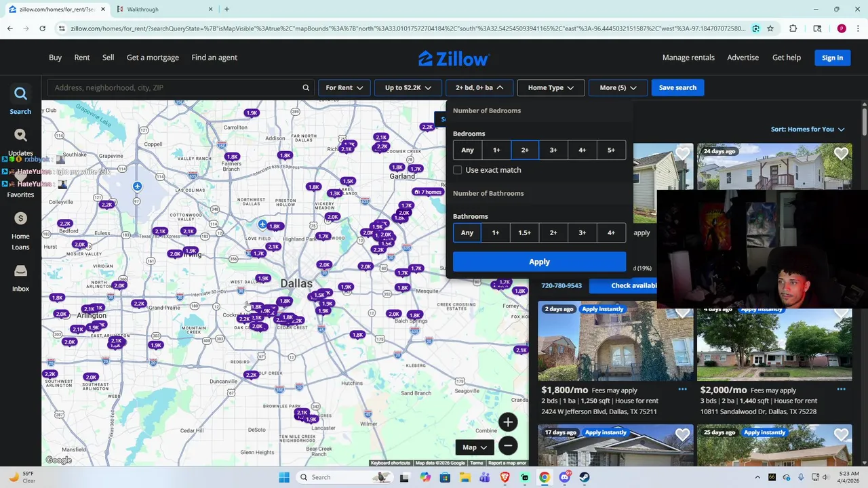Open the Rent menu
The image size is (868, 488).
pyautogui.click(x=82, y=58)
